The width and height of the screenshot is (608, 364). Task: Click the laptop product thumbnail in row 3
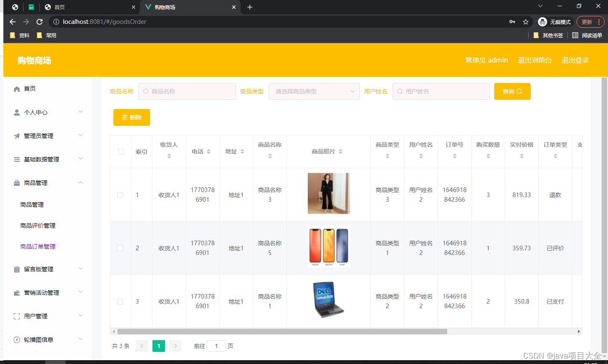point(328,300)
